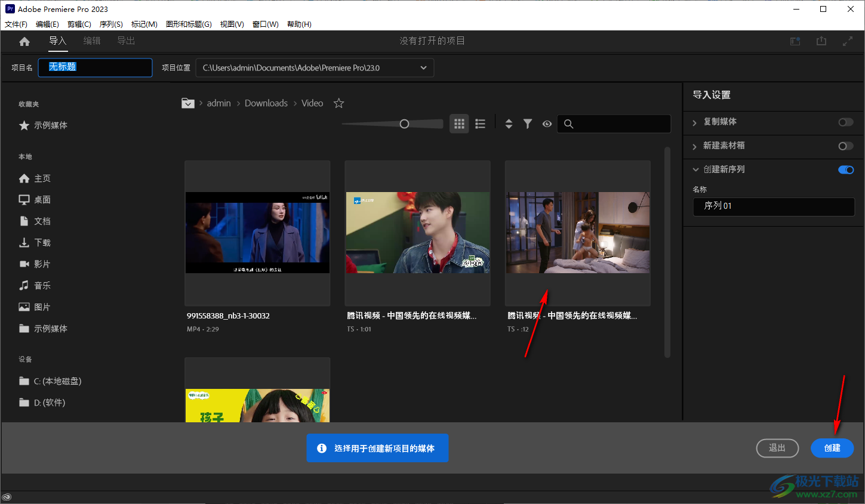Go to the Home screen icon
Screen dimensions: 865x504
24,41
